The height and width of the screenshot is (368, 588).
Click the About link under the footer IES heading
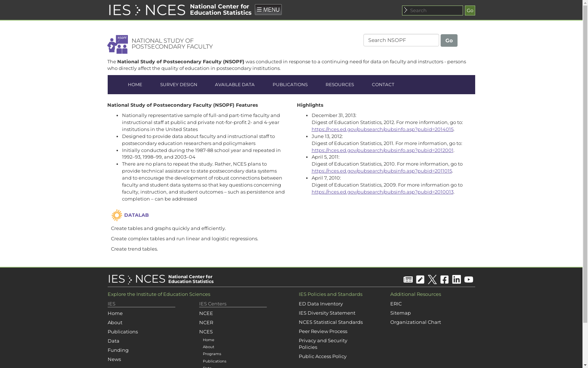click(115, 322)
